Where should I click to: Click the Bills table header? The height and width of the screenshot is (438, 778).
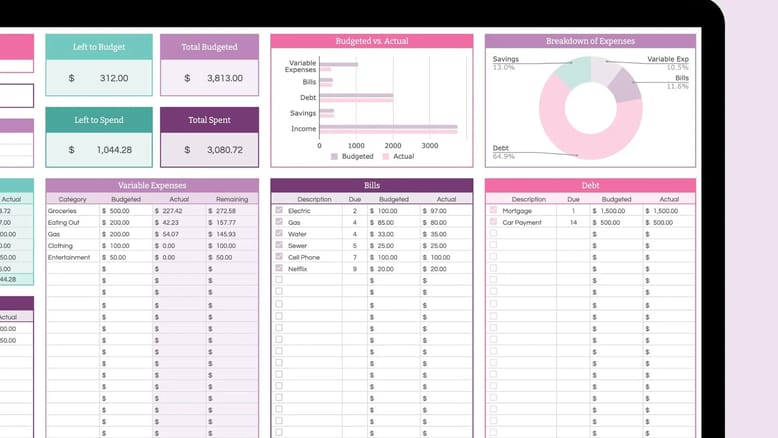371,185
